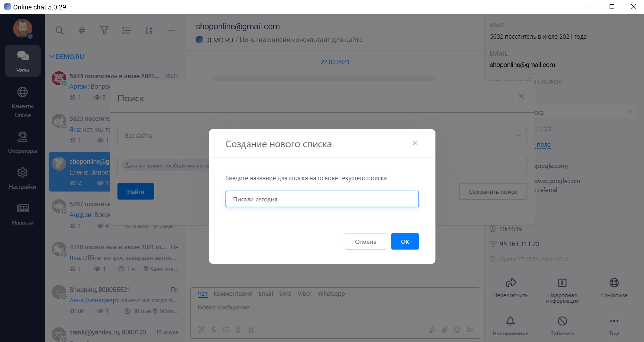Click the funnel filter icon
This screenshot has width=644, height=342.
point(104,30)
